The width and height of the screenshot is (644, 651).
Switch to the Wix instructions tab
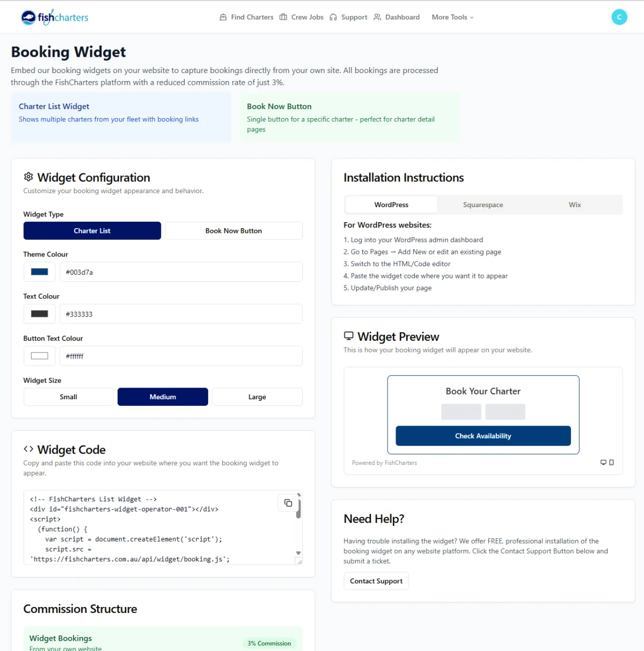(575, 204)
